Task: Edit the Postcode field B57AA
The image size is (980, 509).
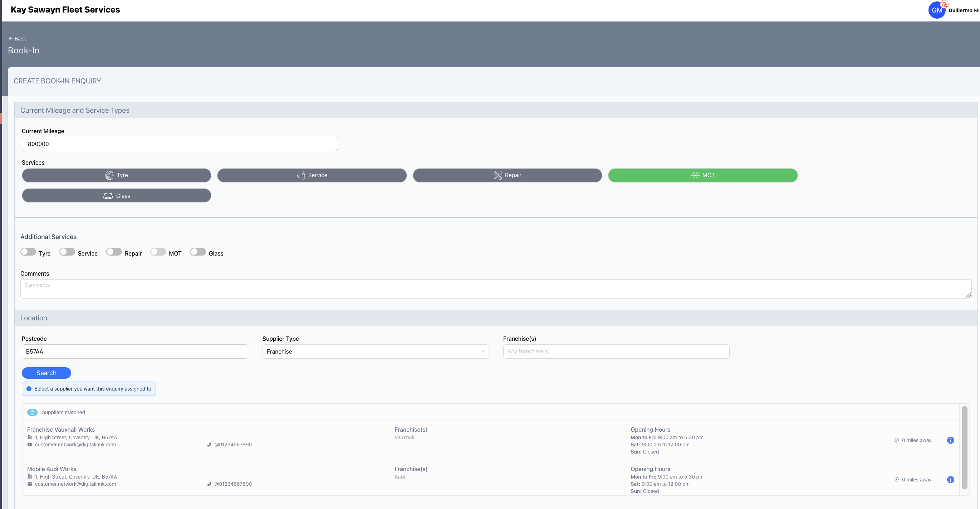Action: coord(135,352)
